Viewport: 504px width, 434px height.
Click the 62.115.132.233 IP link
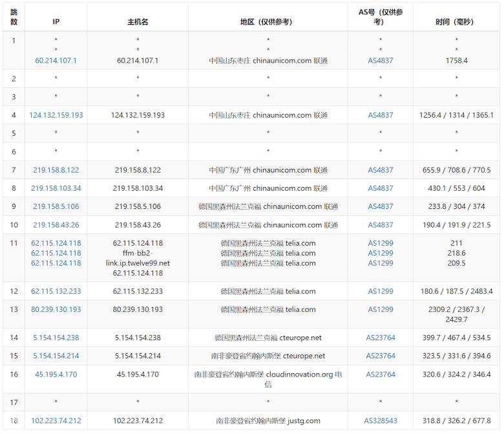click(x=56, y=291)
